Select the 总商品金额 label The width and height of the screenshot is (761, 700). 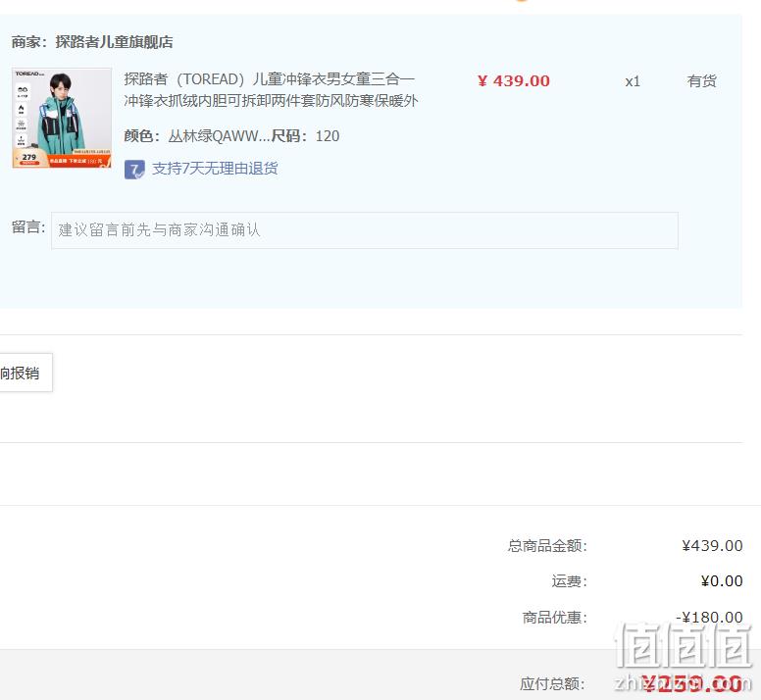[x=547, y=546]
